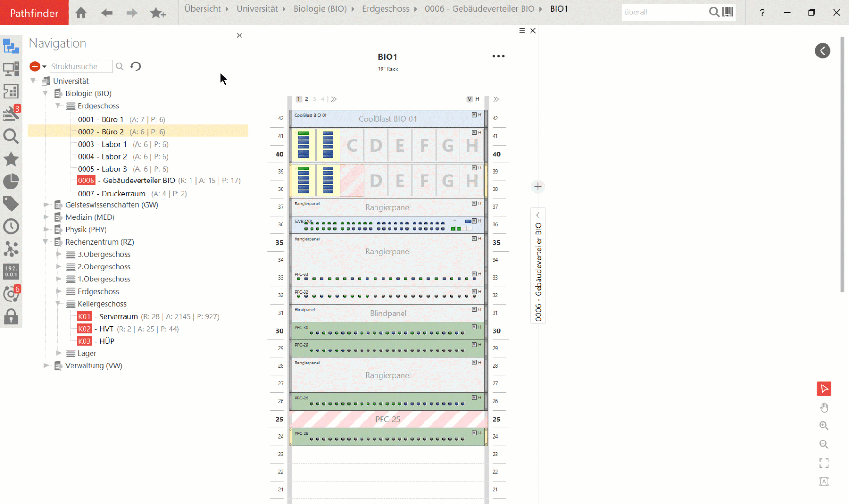Open dropdown arrow beside red plus button
849x504 pixels.
[45, 67]
